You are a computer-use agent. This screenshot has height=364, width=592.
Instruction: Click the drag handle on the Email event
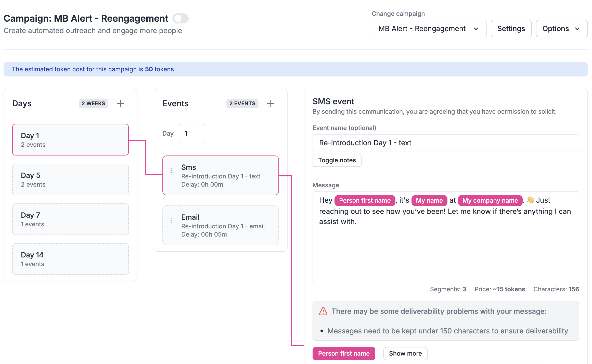tap(171, 220)
